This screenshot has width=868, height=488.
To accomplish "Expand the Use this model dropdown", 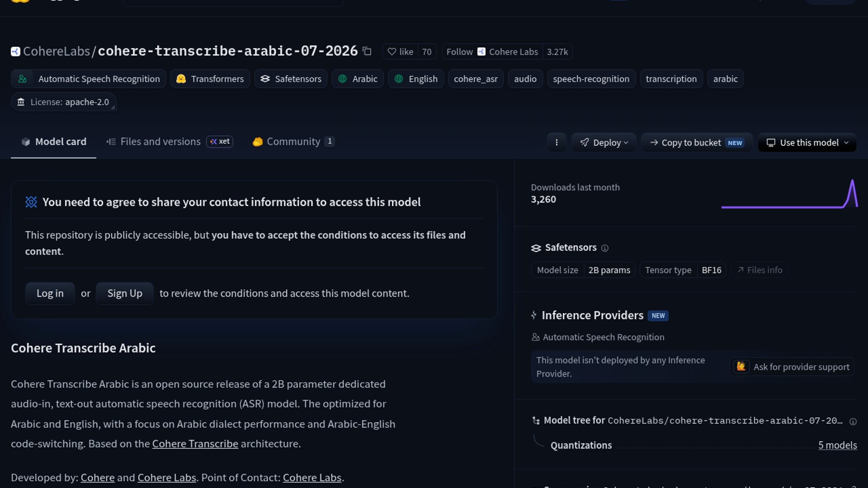I will 807,142.
